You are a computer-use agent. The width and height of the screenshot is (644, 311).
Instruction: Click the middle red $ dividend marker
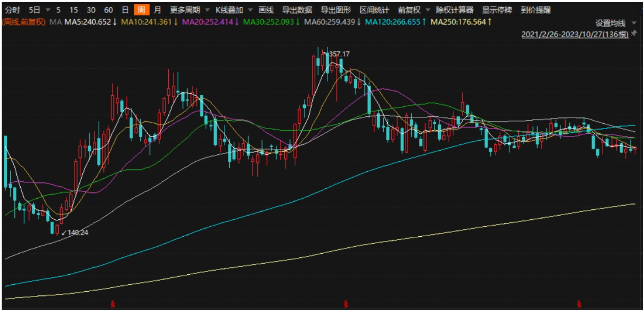coord(346,304)
